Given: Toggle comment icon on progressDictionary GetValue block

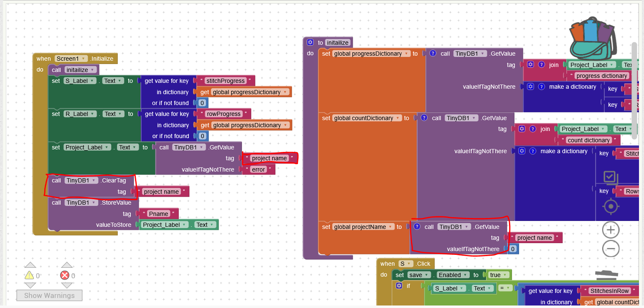Looking at the screenshot, I should click(433, 53).
